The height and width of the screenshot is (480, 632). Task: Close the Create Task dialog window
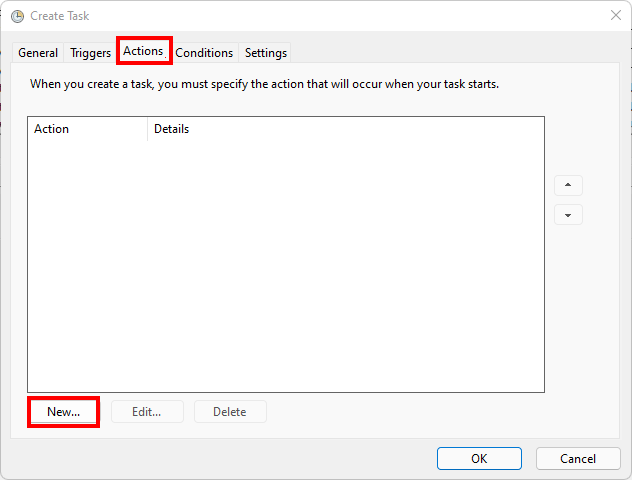(x=614, y=15)
